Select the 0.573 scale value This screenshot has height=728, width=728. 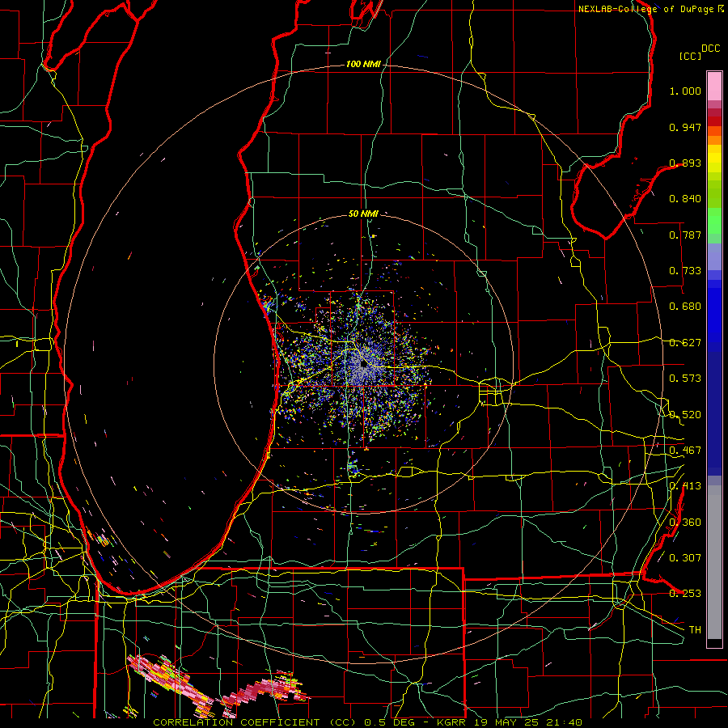(x=685, y=379)
